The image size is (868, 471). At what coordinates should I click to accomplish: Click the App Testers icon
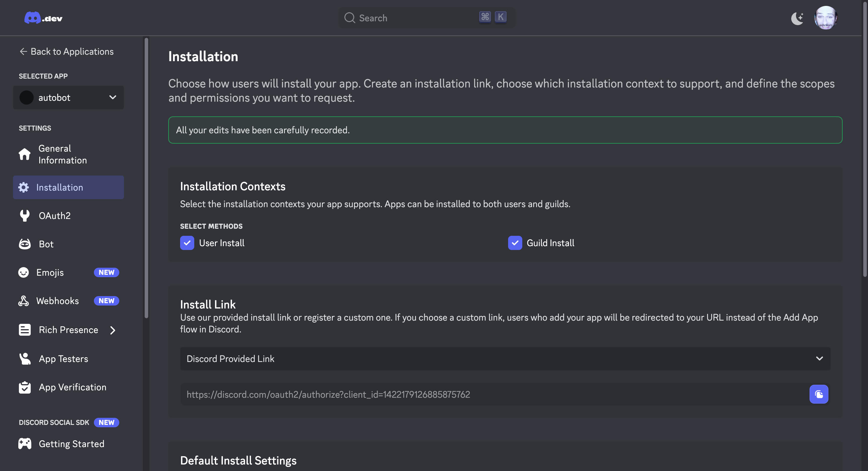pyautogui.click(x=25, y=359)
